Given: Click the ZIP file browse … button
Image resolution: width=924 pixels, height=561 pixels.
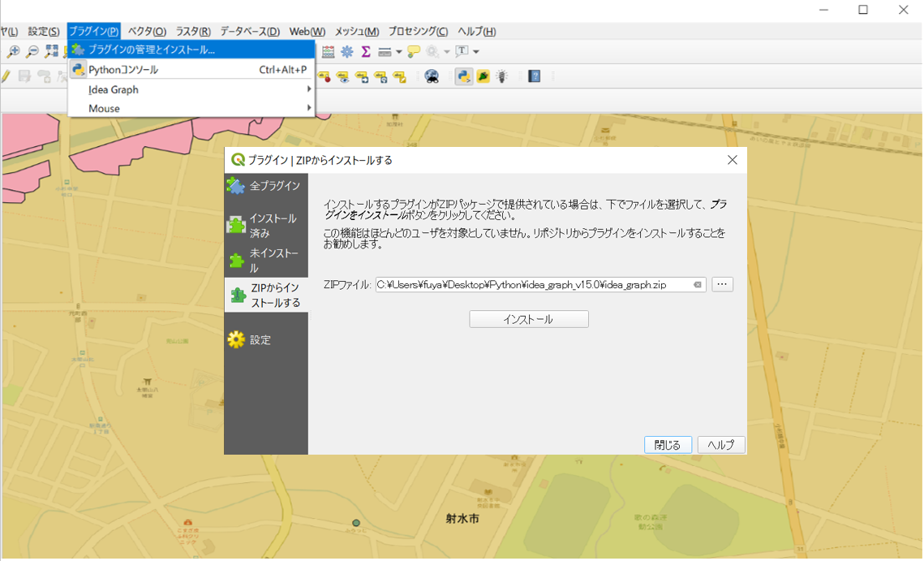Looking at the screenshot, I should 722,285.
